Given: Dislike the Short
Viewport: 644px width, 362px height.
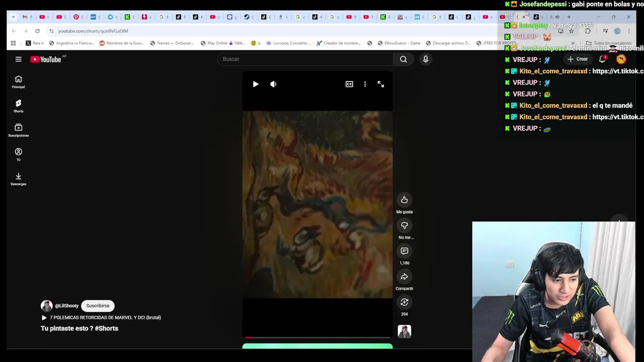Looking at the screenshot, I should (x=405, y=226).
